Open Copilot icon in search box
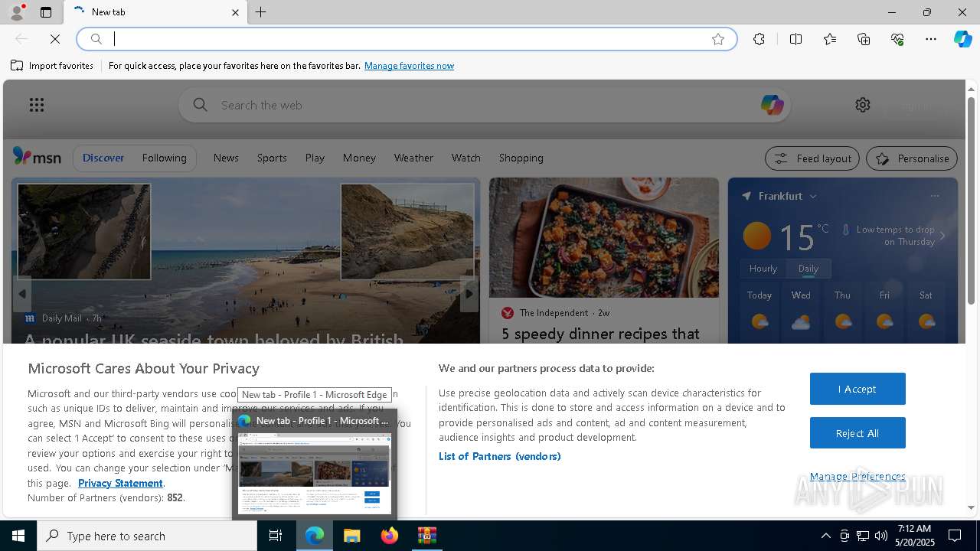Screen dimensions: 980x551 [772, 105]
